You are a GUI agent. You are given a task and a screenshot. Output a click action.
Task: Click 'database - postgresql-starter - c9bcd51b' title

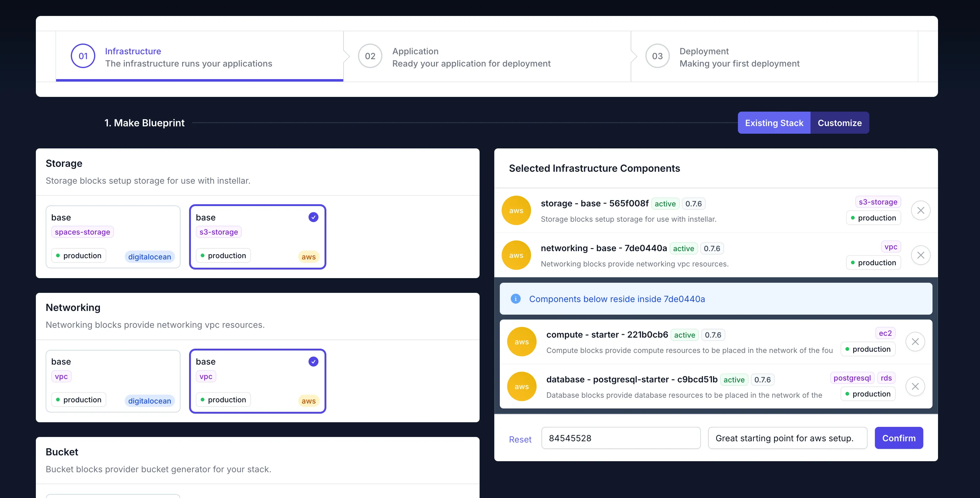pos(632,380)
